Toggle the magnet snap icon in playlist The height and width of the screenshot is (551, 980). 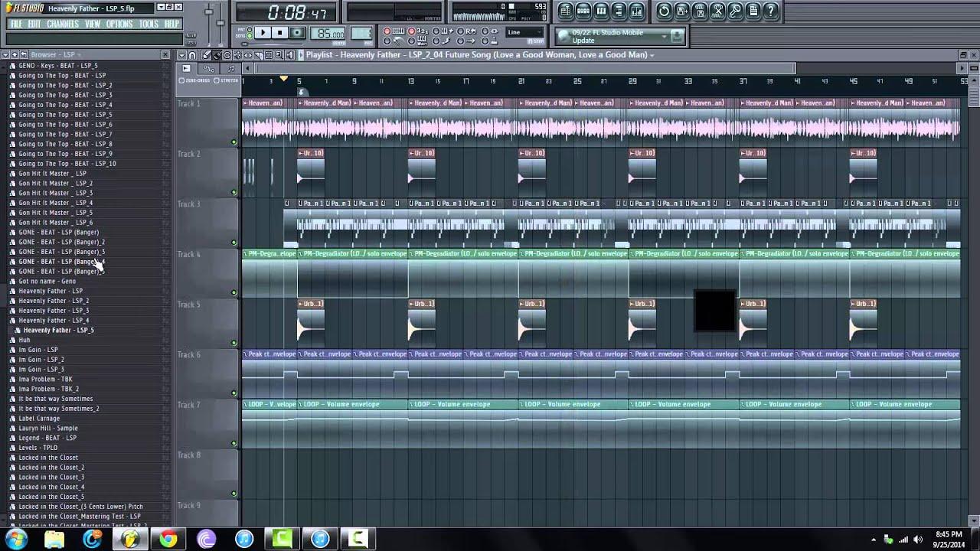tap(191, 55)
